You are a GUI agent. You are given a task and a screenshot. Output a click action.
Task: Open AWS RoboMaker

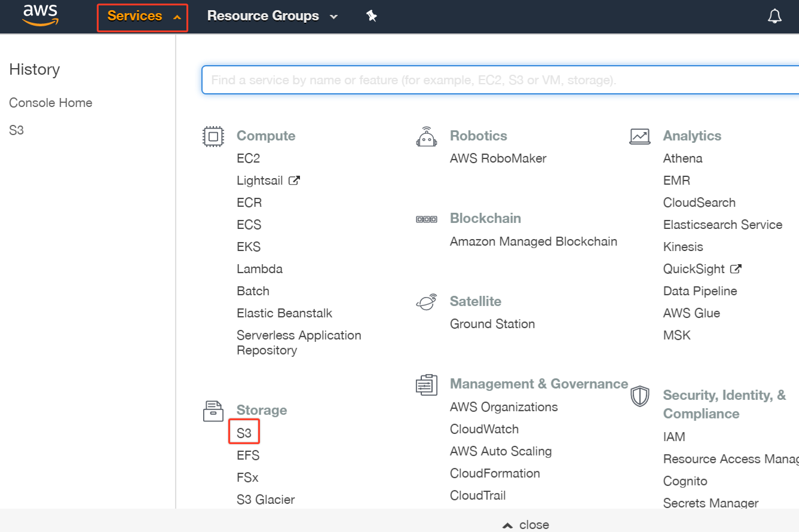(498, 158)
